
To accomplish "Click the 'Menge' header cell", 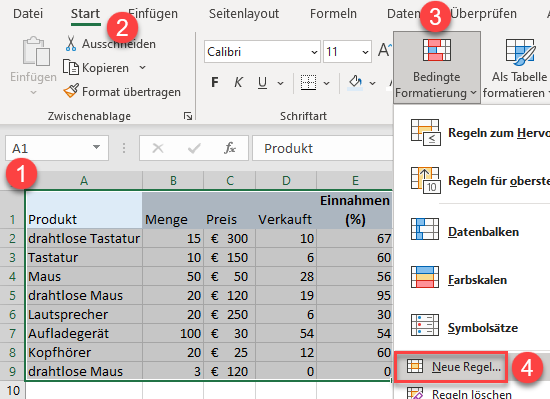I will tap(173, 210).
